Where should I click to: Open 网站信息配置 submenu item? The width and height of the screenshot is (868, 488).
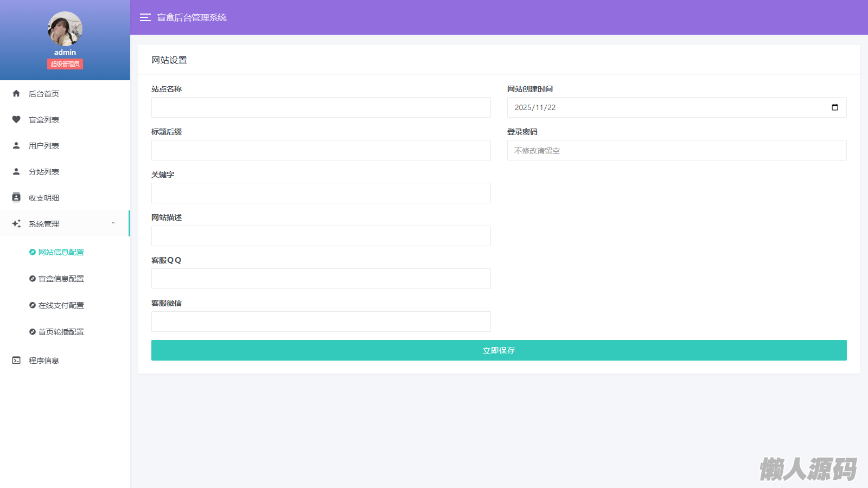tap(61, 252)
